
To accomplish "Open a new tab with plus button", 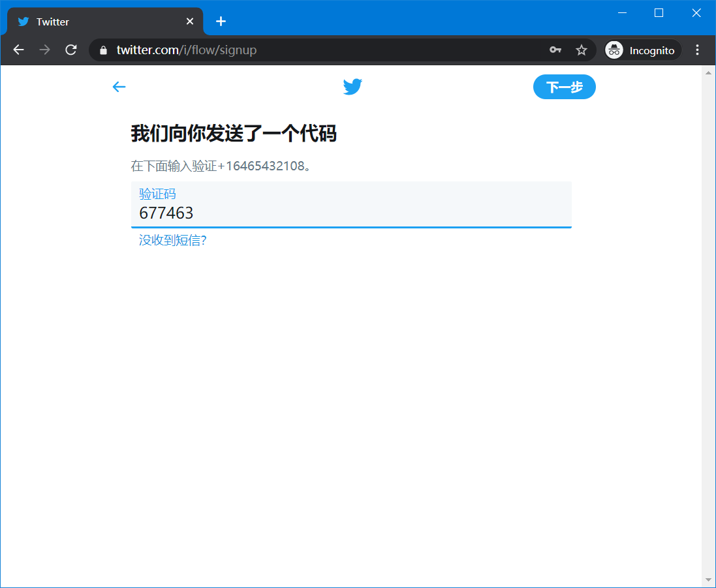I will coord(221,21).
